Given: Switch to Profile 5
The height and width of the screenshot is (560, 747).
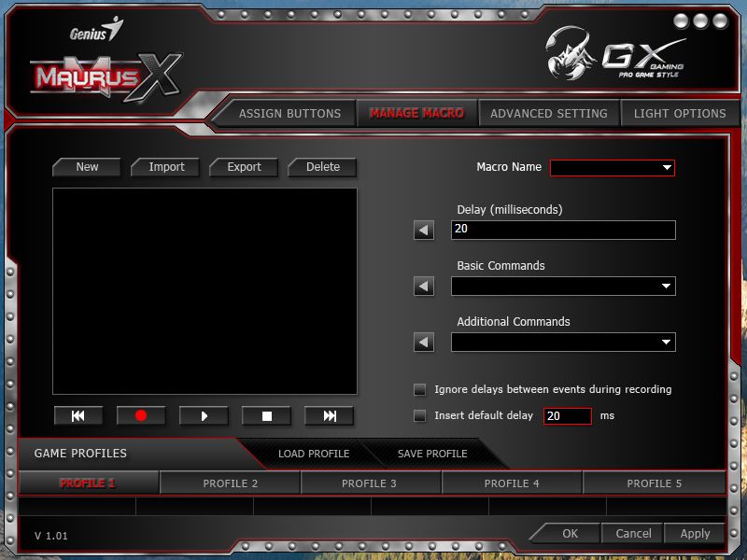Looking at the screenshot, I should tap(655, 483).
